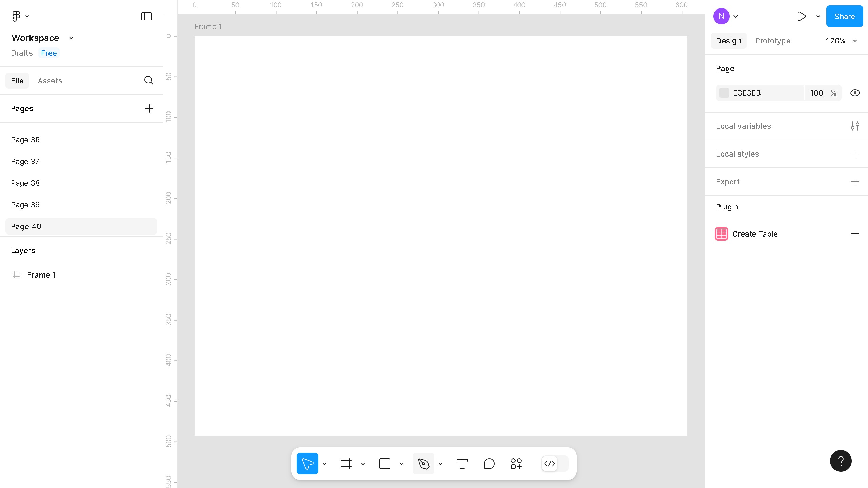
Task: Switch to Dev Mode
Action: coord(549,464)
